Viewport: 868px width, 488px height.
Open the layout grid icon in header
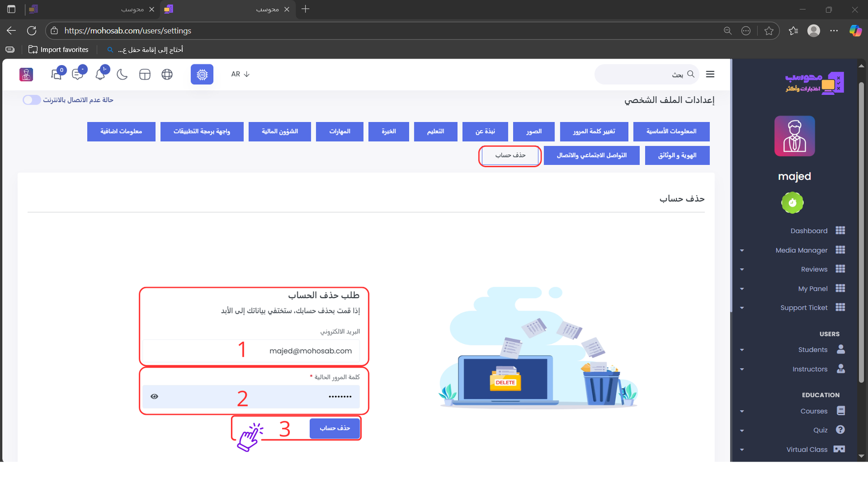(145, 74)
